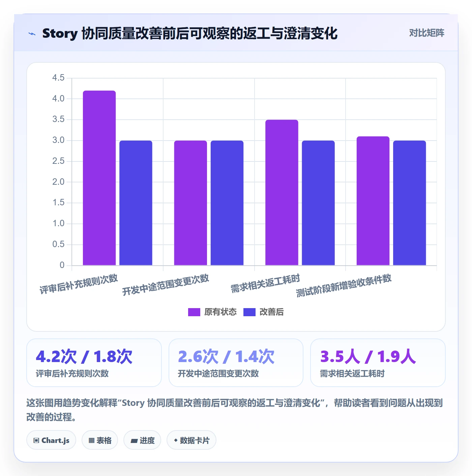Viewport: 472px width, 476px height.
Task: Click the x-axis label 评审后补充规则次数
Action: tap(79, 284)
